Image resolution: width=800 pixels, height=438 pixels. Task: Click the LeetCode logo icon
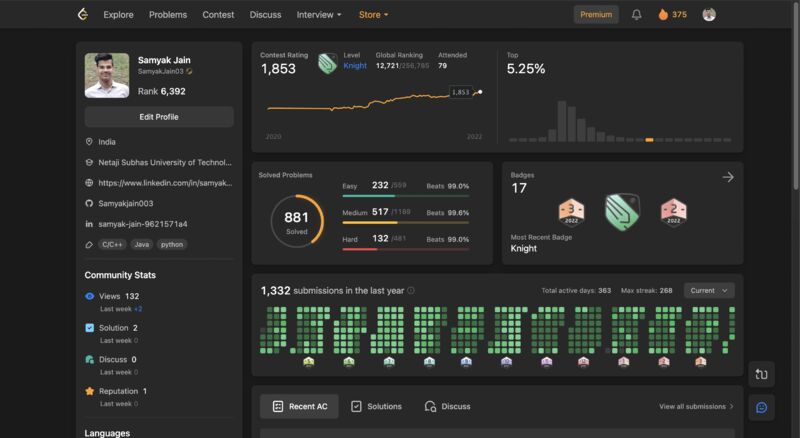click(83, 14)
